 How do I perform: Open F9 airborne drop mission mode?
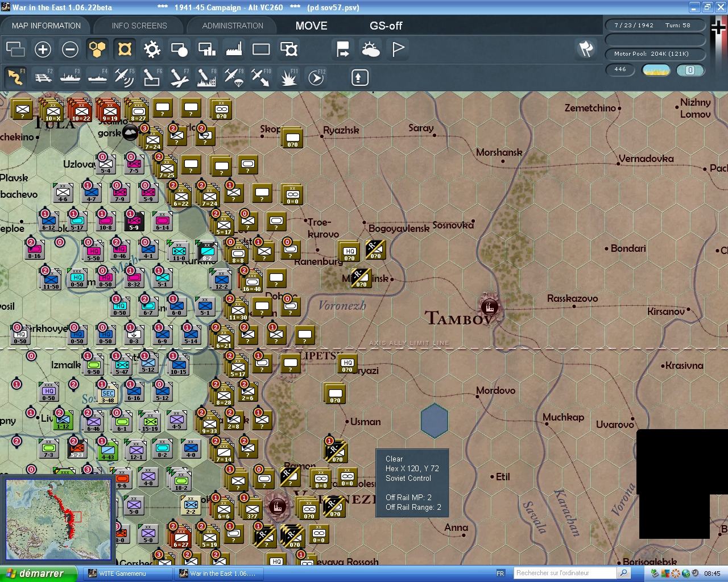233,77
